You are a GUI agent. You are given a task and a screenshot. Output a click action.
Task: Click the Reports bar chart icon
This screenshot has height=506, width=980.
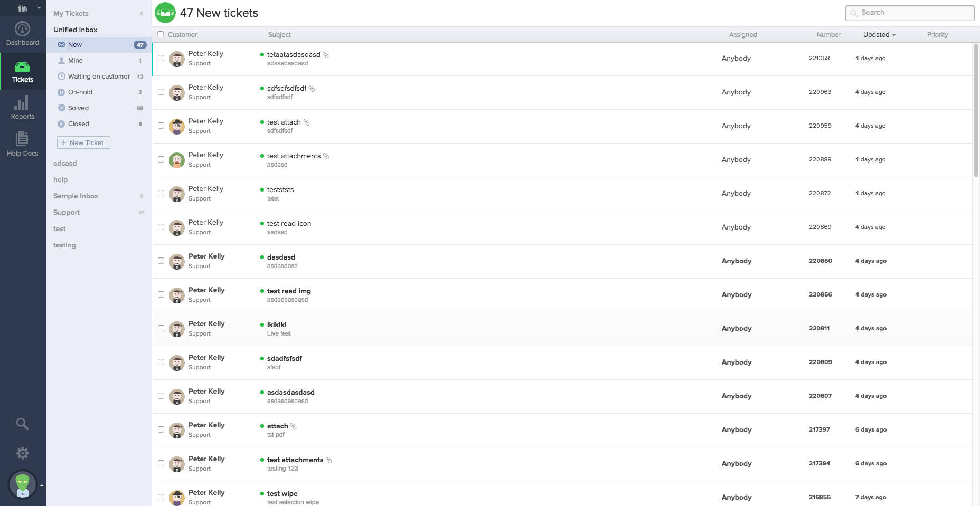tap(22, 103)
